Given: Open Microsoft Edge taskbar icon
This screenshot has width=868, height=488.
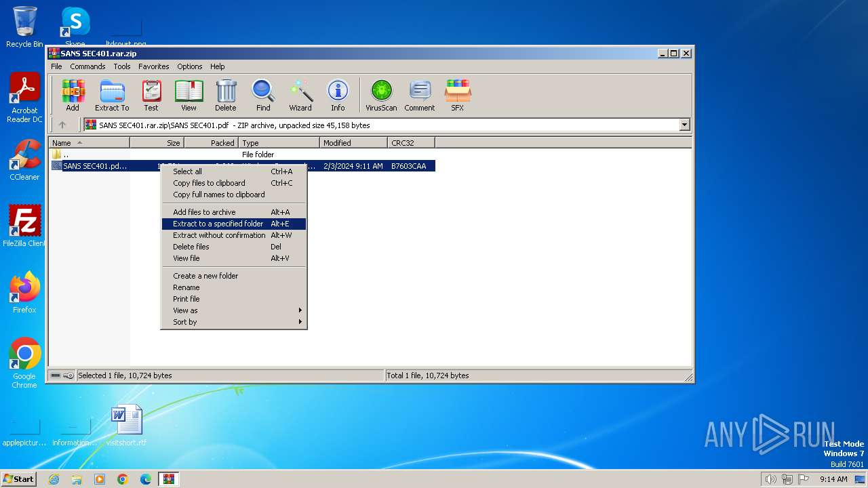Looking at the screenshot, I should pos(146,479).
